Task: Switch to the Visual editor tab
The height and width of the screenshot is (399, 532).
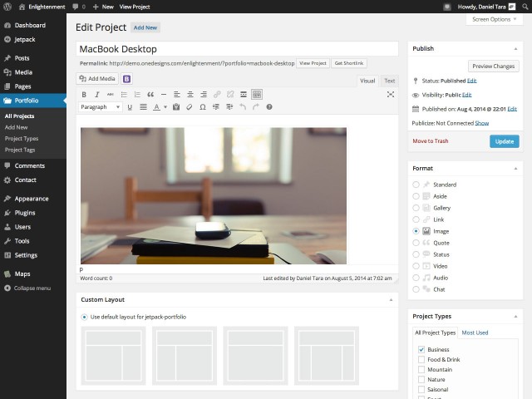Action: click(x=367, y=81)
